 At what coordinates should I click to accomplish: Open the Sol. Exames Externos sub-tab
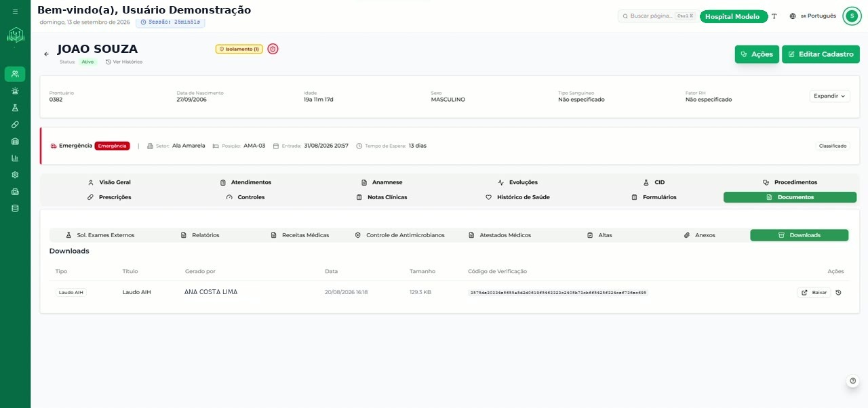pyautogui.click(x=100, y=235)
